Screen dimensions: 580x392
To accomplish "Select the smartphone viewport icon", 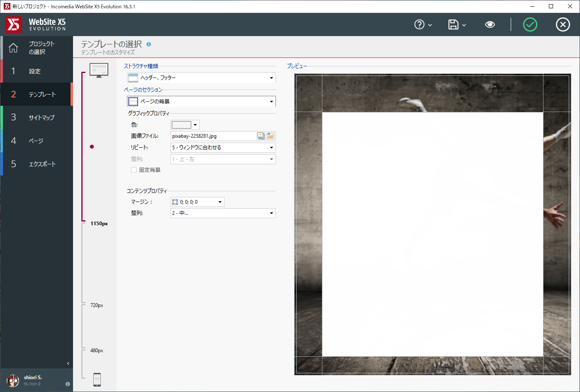I will coord(97,380).
